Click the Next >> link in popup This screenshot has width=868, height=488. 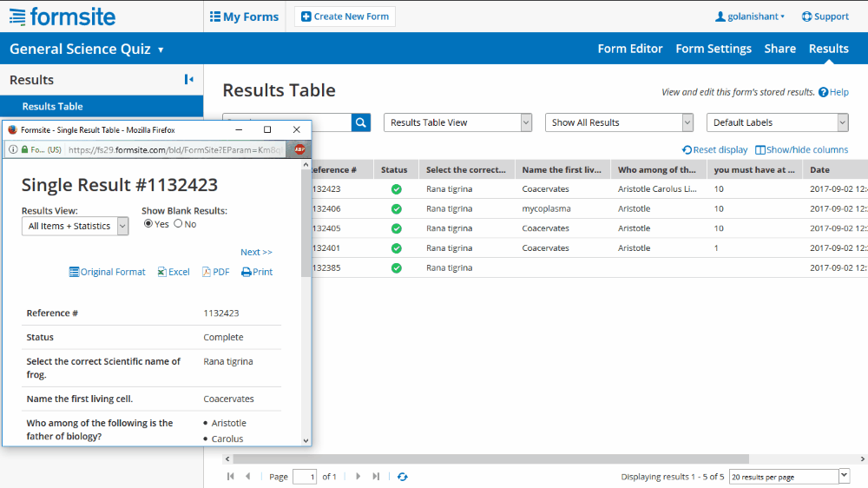(256, 252)
